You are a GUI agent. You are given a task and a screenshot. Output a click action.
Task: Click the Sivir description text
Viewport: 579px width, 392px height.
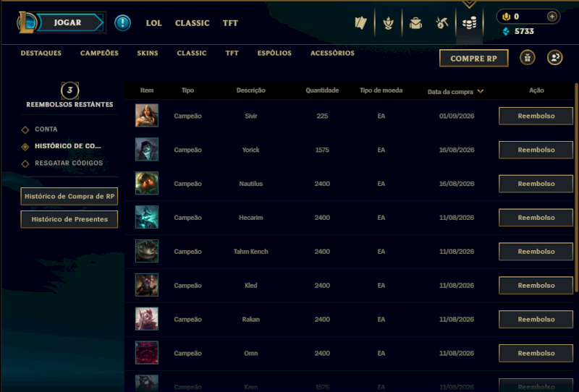tap(250, 116)
